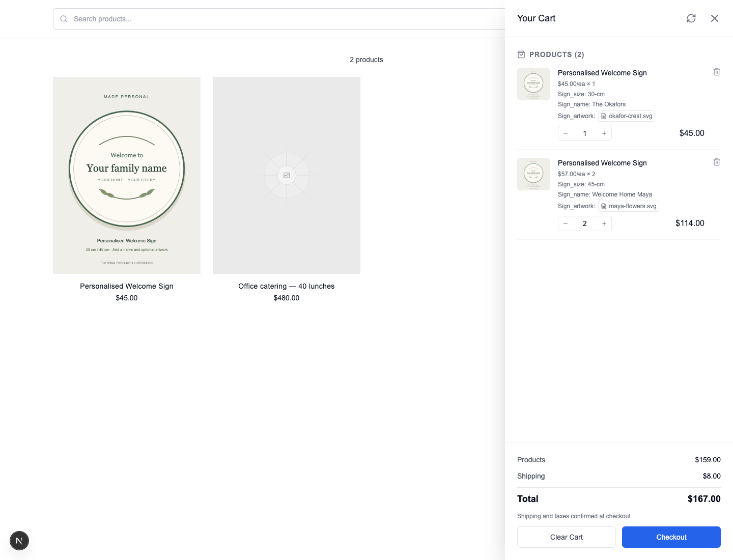Click the $8.00 shipping amount
The image size is (733, 560).
pyautogui.click(x=712, y=476)
